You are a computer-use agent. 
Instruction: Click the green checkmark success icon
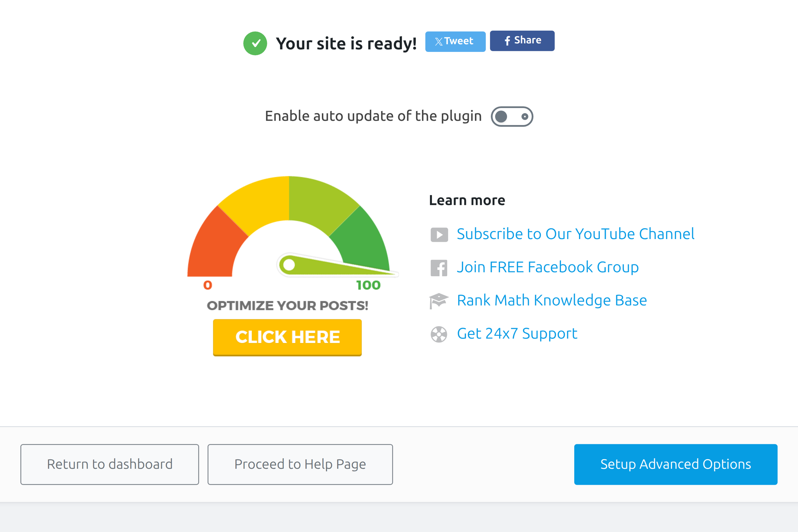pos(255,44)
